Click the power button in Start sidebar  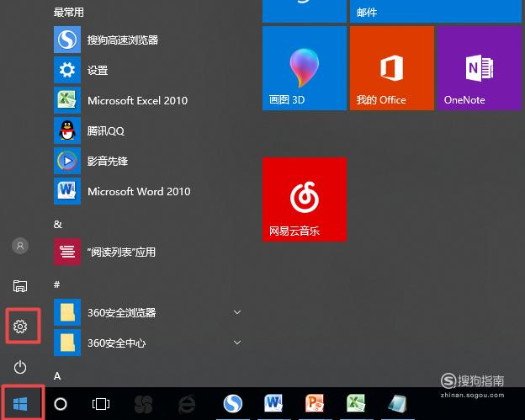[x=20, y=367]
